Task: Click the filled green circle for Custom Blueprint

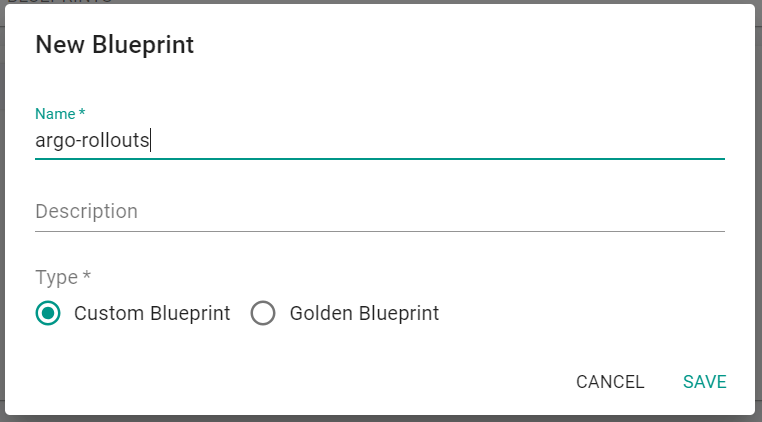Action: [x=48, y=313]
